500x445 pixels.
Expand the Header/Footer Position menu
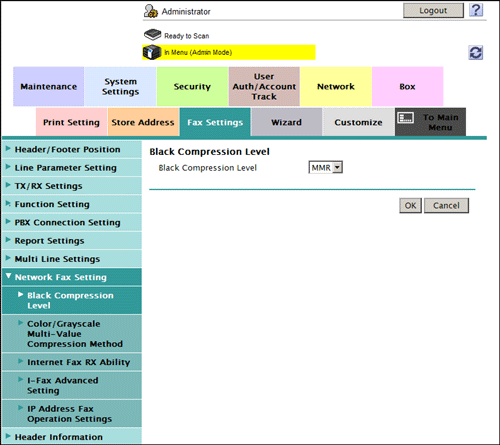pyautogui.click(x=72, y=149)
